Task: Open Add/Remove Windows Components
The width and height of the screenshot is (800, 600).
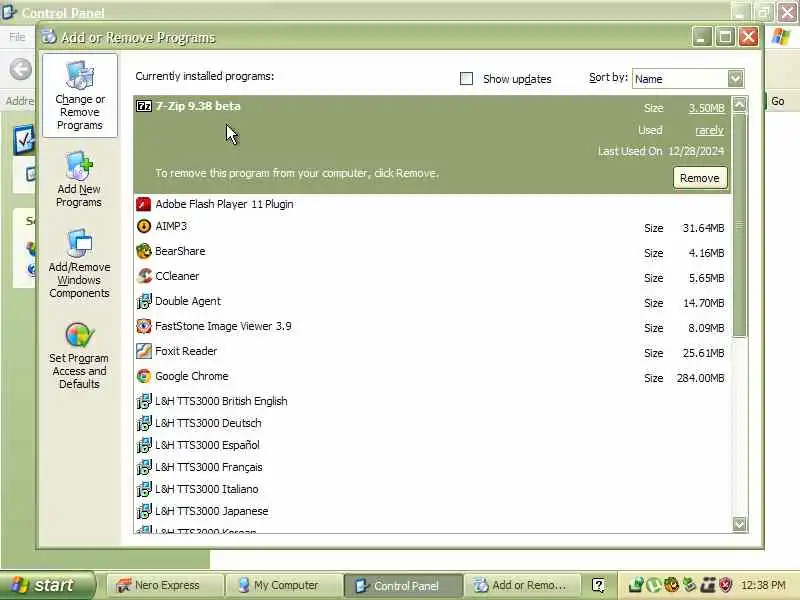Action: click(79, 264)
